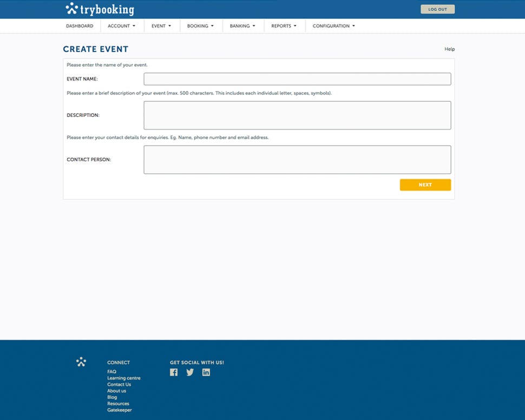Image resolution: width=525 pixels, height=420 pixels.
Task: Go to the Dashboard menu item
Action: (x=79, y=25)
